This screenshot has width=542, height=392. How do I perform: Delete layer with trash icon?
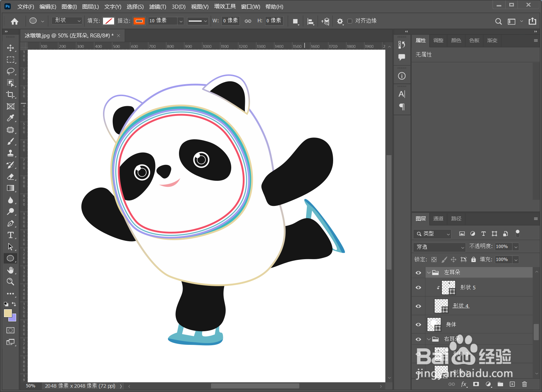524,384
